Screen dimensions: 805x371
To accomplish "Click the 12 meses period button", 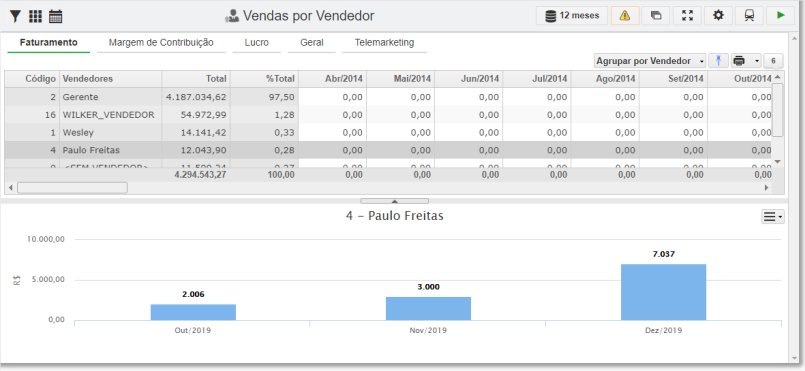I will 572,15.
